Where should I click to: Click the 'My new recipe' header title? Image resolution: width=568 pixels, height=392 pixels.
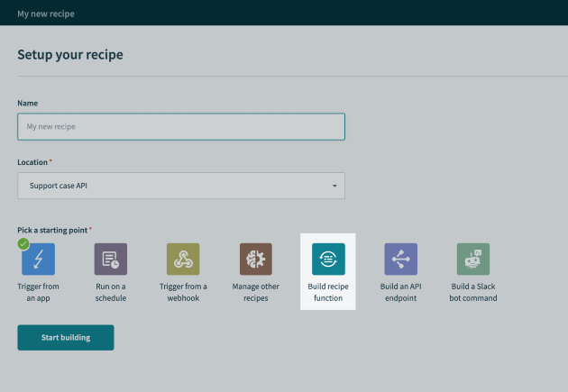pos(46,14)
